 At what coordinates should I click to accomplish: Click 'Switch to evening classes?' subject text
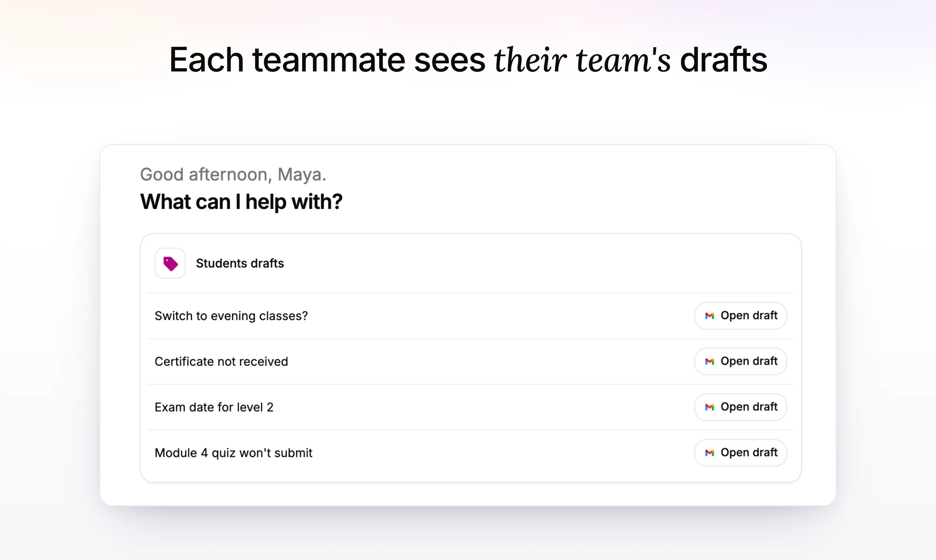231,316
